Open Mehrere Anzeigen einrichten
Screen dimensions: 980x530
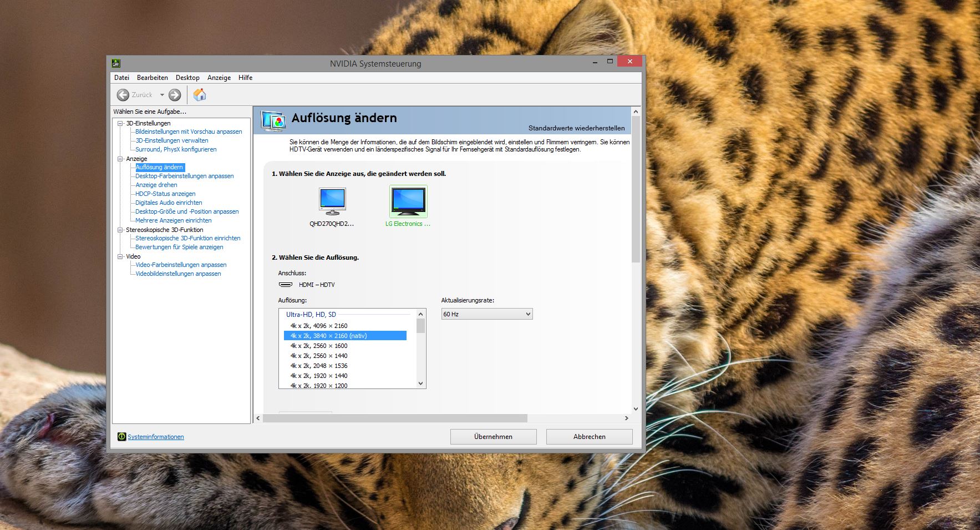pos(174,220)
